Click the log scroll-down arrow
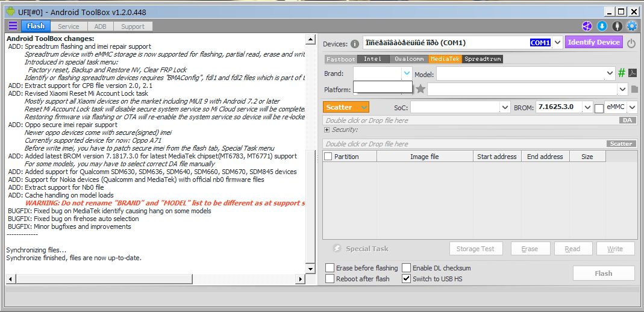 [x=311, y=269]
